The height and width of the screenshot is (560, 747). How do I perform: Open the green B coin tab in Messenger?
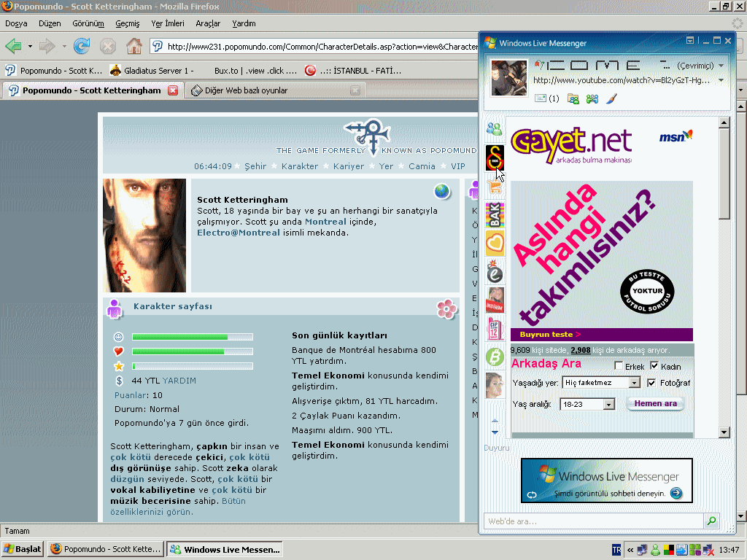coord(495,357)
